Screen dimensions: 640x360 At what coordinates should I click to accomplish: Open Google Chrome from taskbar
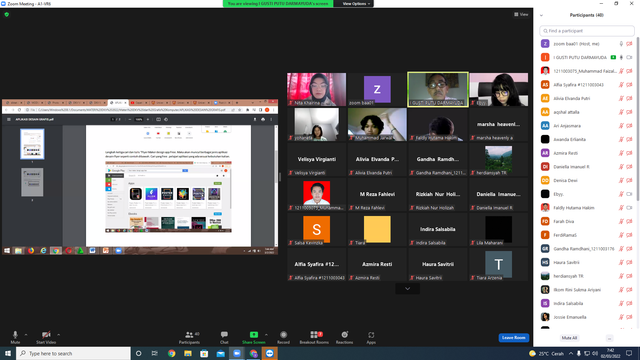coord(171,353)
